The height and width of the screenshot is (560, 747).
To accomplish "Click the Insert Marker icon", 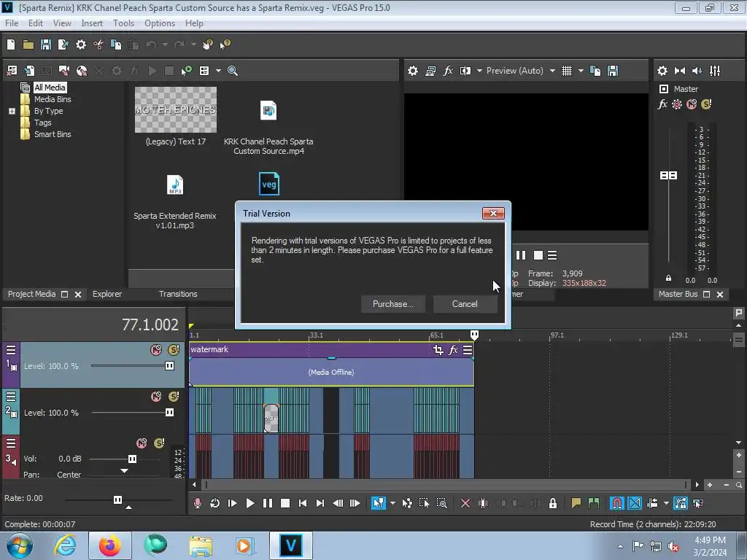I will (576, 503).
